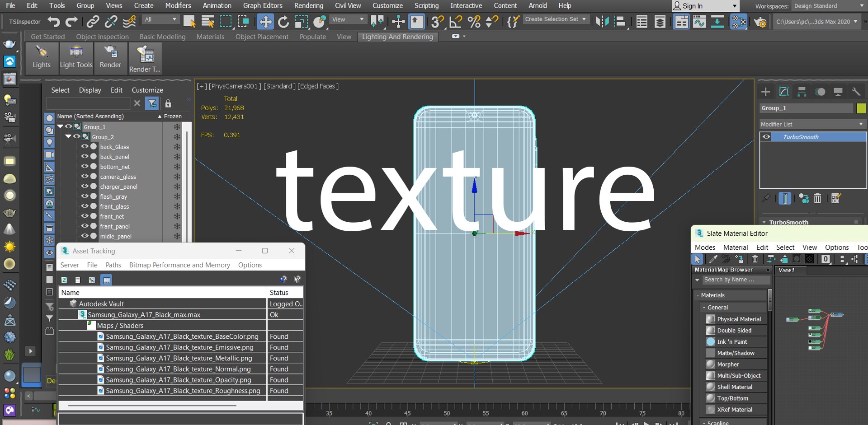Screen dimensions: 868x425
Task: Select Physical Material in browser
Action: coord(736,319)
